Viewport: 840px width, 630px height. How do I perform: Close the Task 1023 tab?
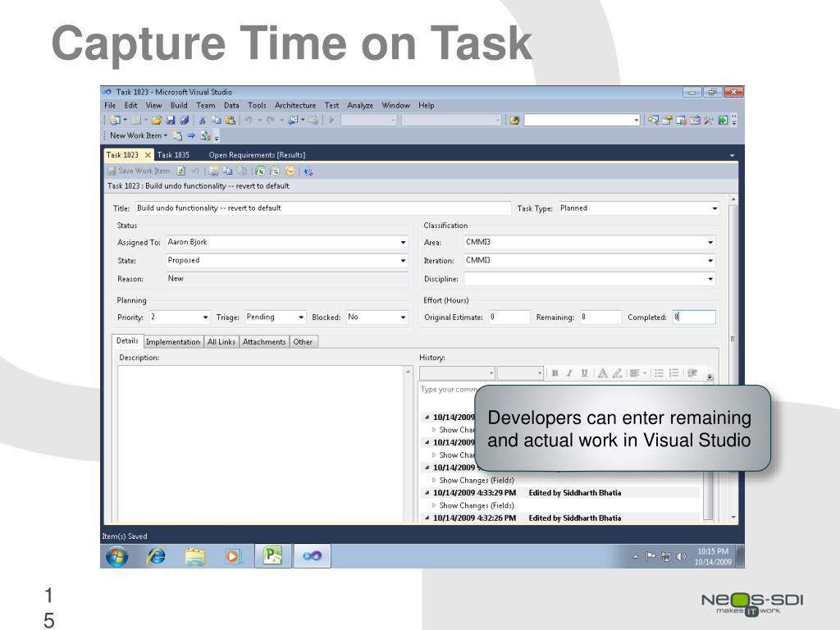coord(148,155)
